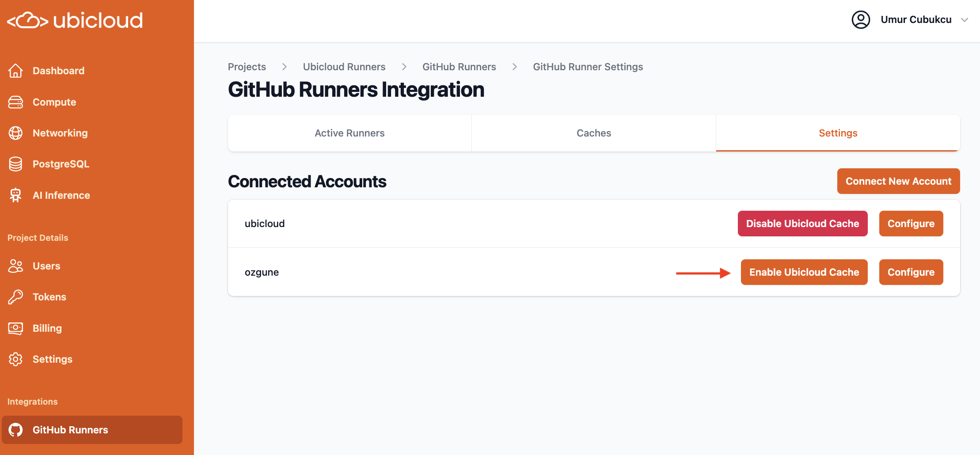Click the Compute server icon
Screen dimensions: 980x455
tap(15, 102)
